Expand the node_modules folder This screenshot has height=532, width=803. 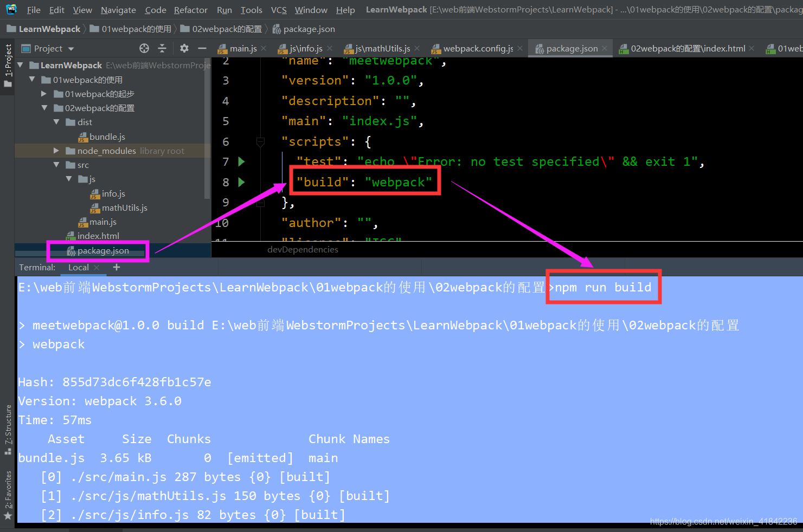56,151
